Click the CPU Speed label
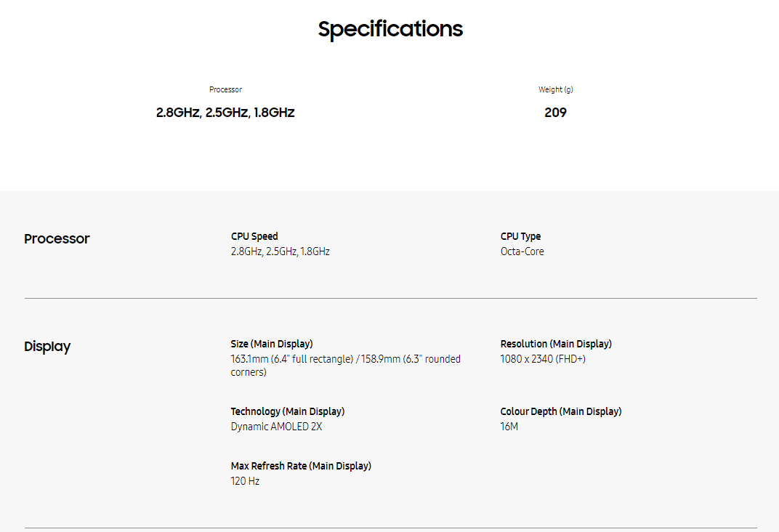This screenshot has height=532, width=779. click(x=254, y=236)
